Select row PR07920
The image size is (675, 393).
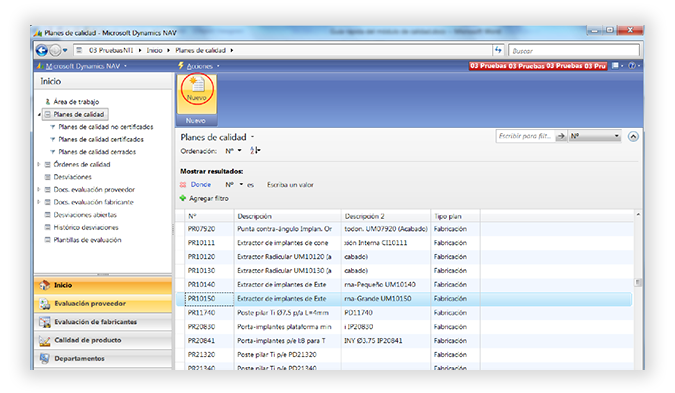click(404, 229)
